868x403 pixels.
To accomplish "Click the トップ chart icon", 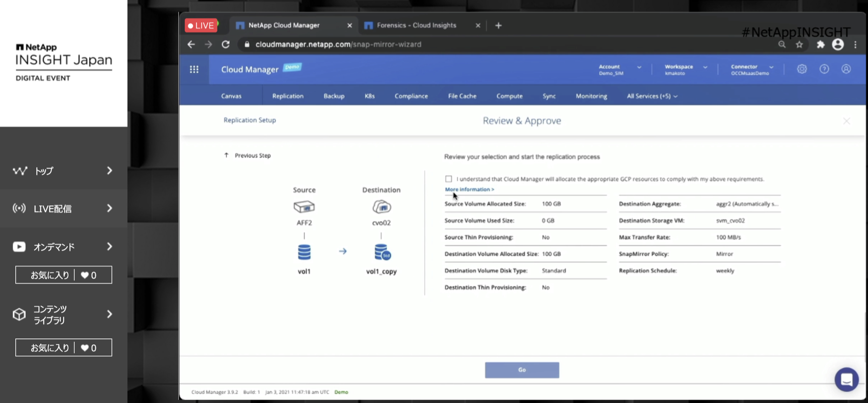I will [20, 171].
